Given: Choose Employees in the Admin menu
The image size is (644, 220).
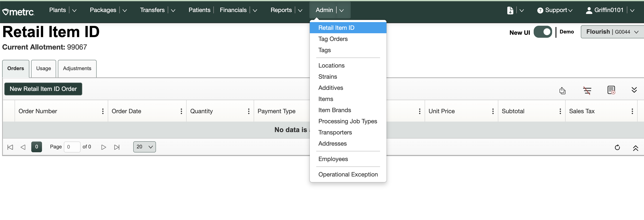Looking at the screenshot, I should pos(333,159).
